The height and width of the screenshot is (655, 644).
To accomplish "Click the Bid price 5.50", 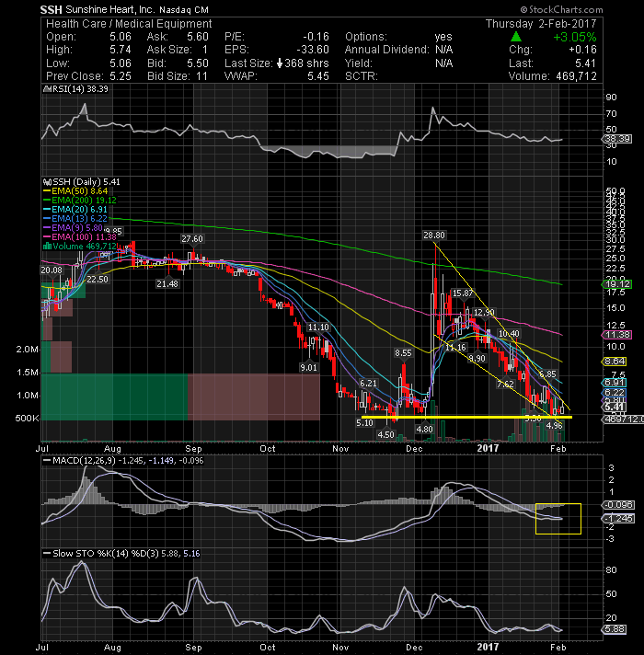I will point(198,63).
